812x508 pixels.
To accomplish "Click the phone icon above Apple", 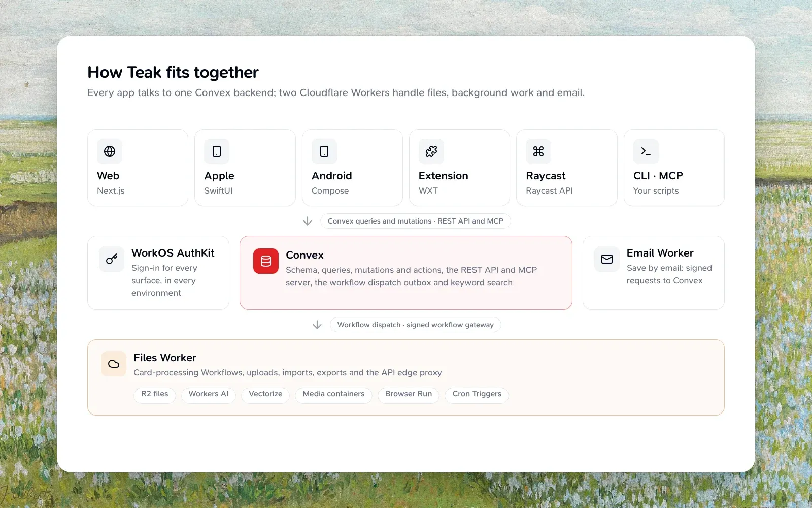I will click(x=217, y=151).
